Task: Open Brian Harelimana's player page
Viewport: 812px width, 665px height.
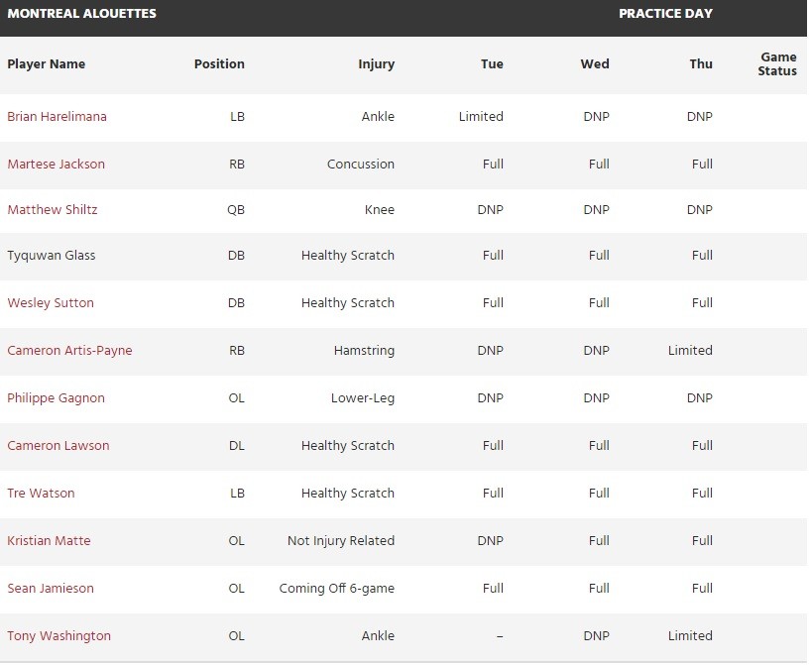Action: pos(57,117)
